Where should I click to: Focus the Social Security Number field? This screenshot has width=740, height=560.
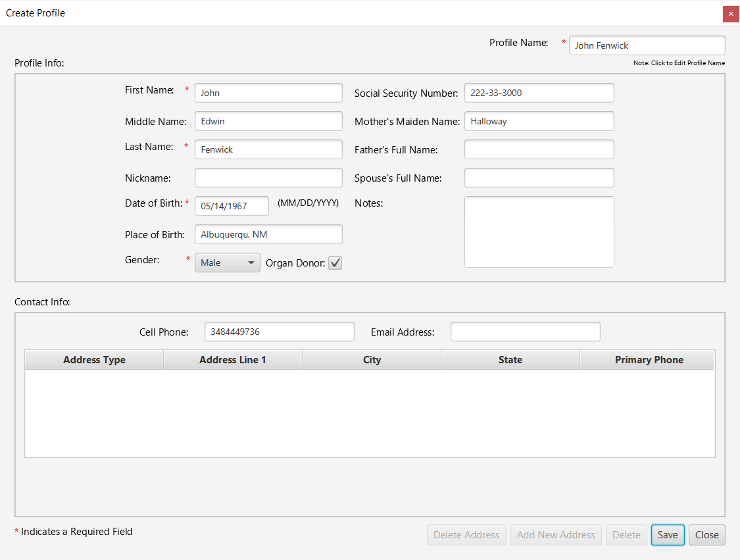point(539,92)
